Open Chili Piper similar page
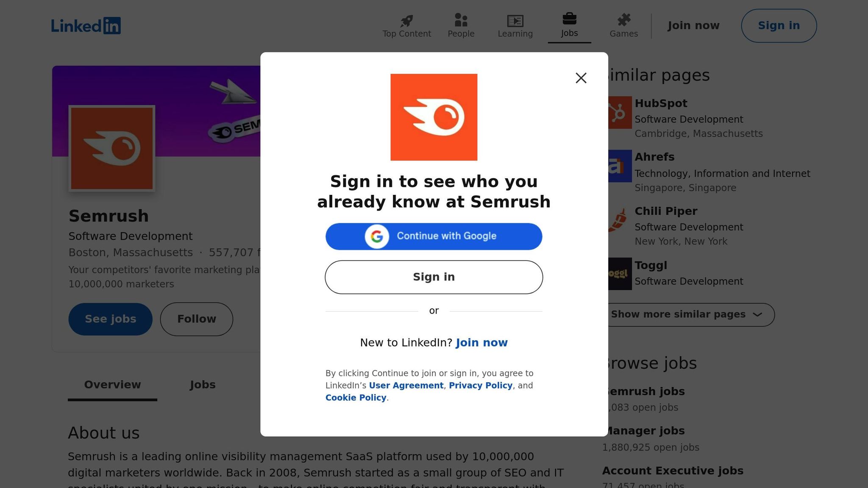The image size is (868, 488). (x=666, y=211)
